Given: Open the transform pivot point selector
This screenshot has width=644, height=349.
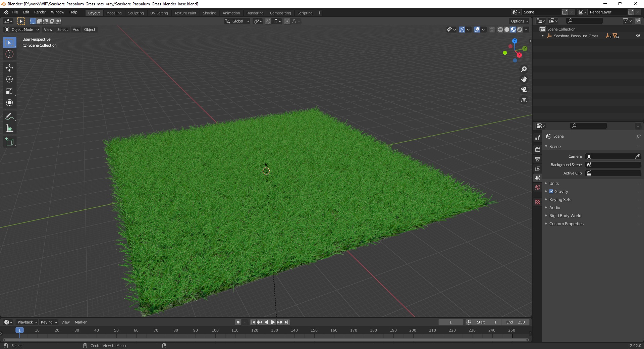Looking at the screenshot, I should (x=258, y=21).
